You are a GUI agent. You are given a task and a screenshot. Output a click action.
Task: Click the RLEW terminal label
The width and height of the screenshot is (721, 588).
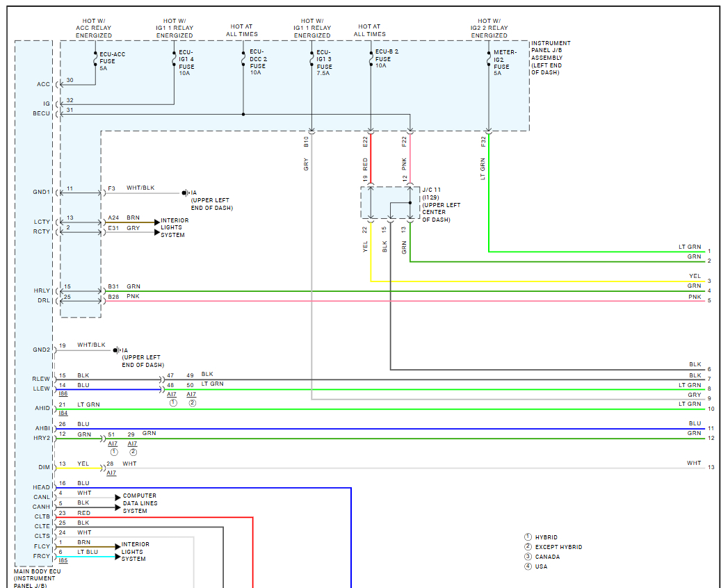(41, 379)
